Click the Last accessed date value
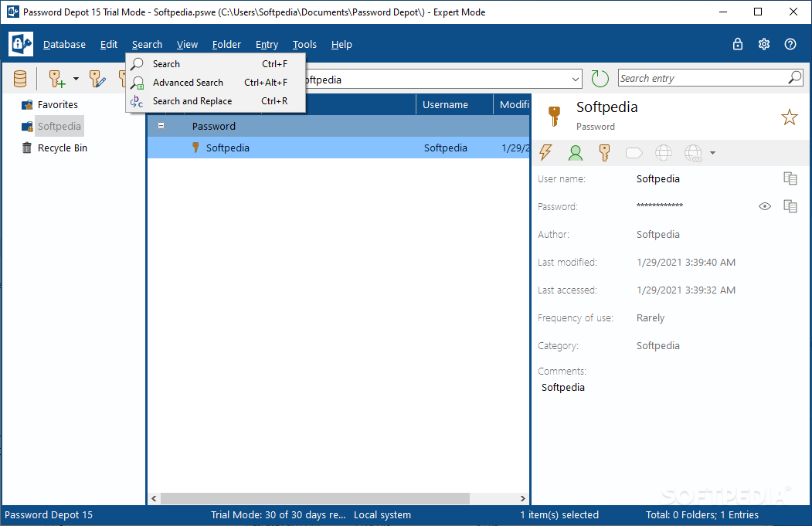The width and height of the screenshot is (812, 526). (685, 290)
